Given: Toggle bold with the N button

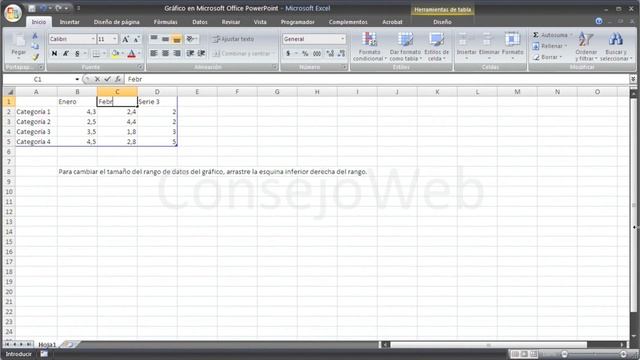Looking at the screenshot, I should point(54,53).
